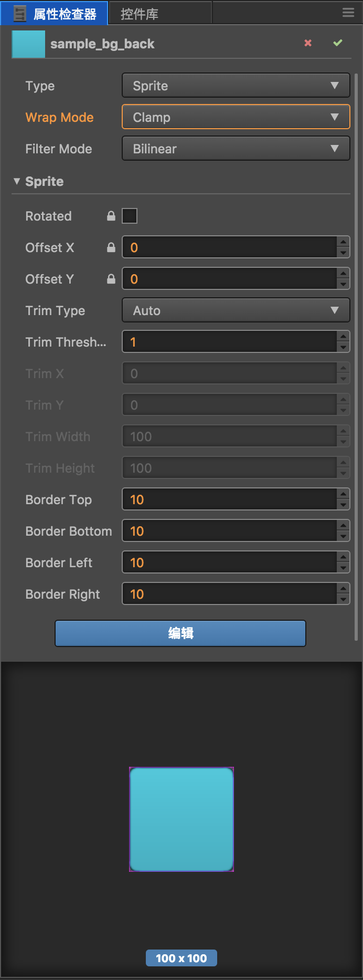Click the sample_bg_back asset icon in header
The height and width of the screenshot is (980, 363).
click(x=28, y=44)
